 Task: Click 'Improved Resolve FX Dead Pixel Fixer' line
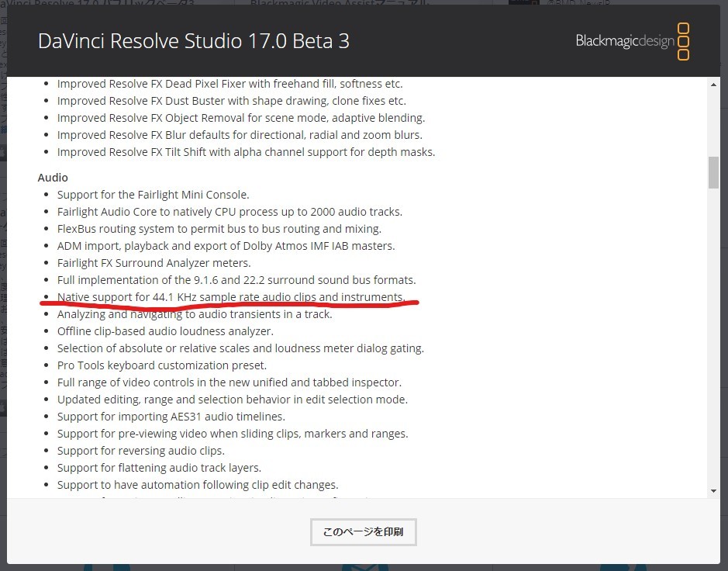point(229,84)
